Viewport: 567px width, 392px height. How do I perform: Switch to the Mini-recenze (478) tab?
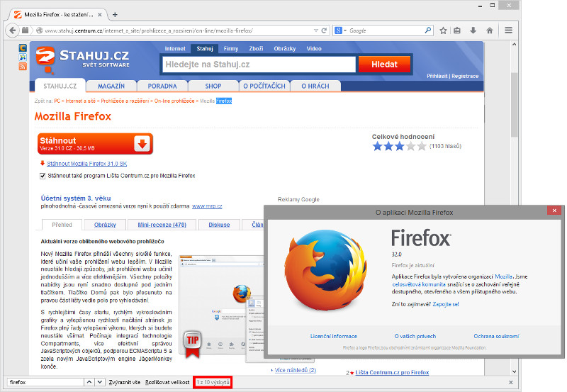coord(162,225)
